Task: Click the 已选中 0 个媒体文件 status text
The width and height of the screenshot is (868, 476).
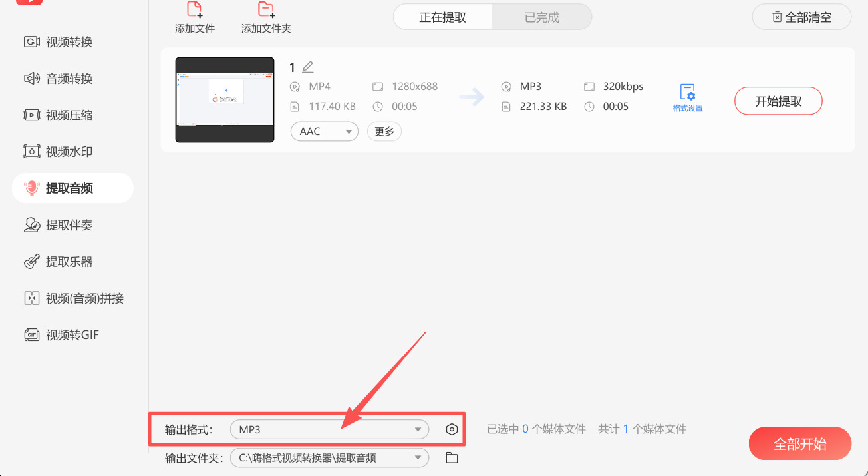Action: point(536,430)
